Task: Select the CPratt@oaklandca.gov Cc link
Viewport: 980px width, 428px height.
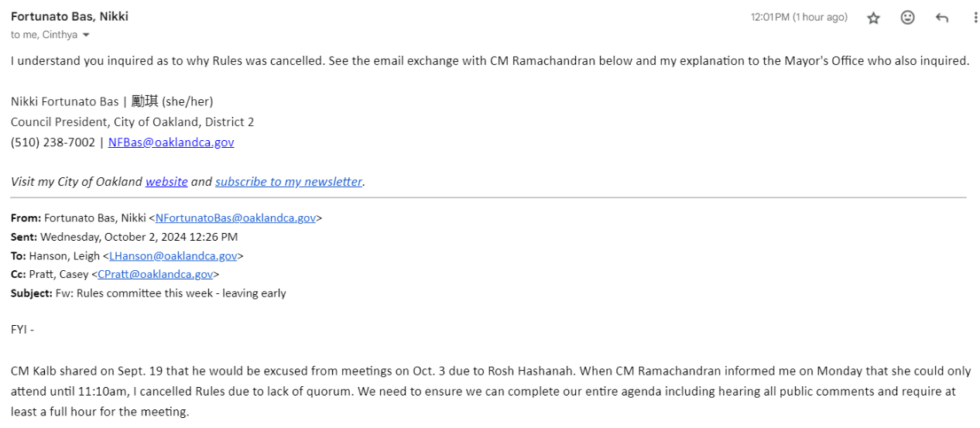Action: point(155,275)
